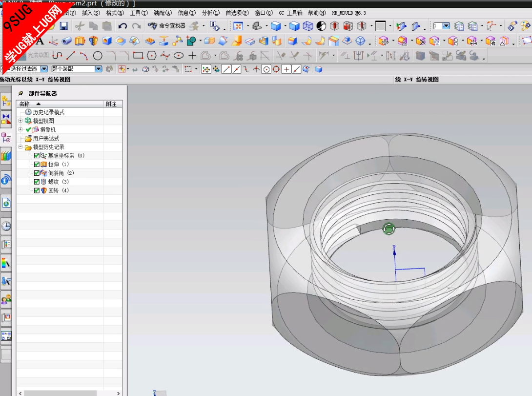Toggle Mid Point snap option
The width and height of the screenshot is (532, 396).
coord(237,69)
